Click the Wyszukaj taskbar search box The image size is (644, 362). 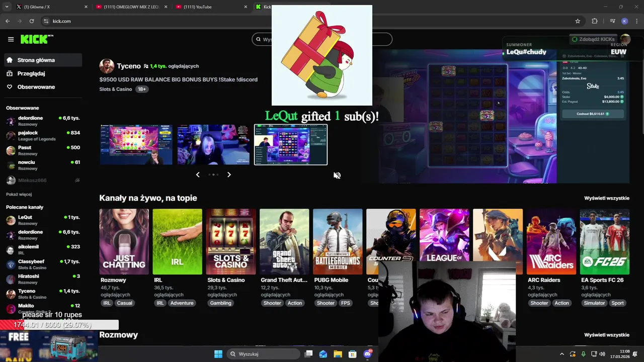pos(264,354)
